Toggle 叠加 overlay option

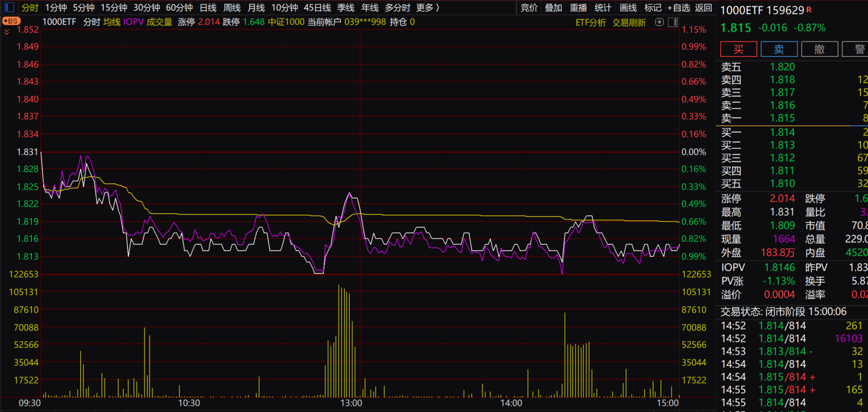point(553,7)
